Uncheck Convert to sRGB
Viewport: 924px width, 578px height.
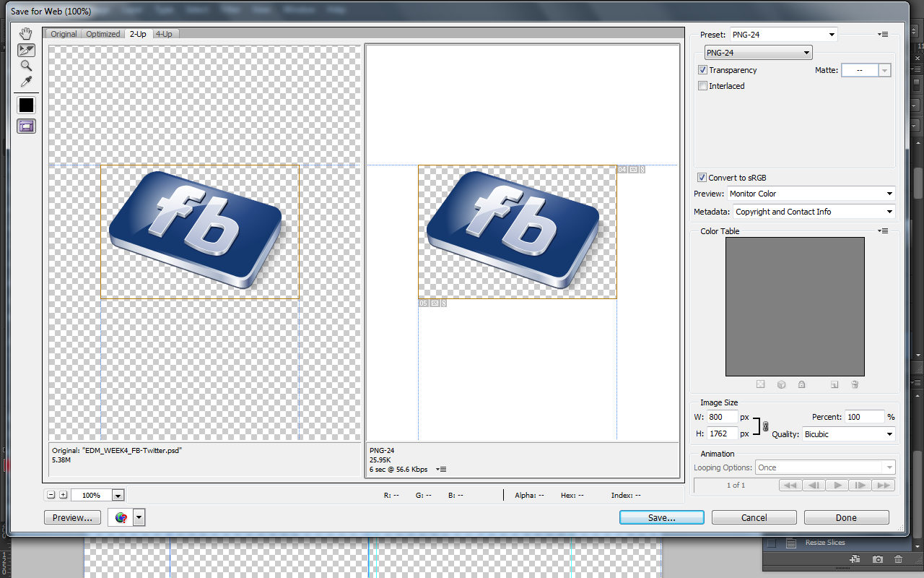pos(702,178)
